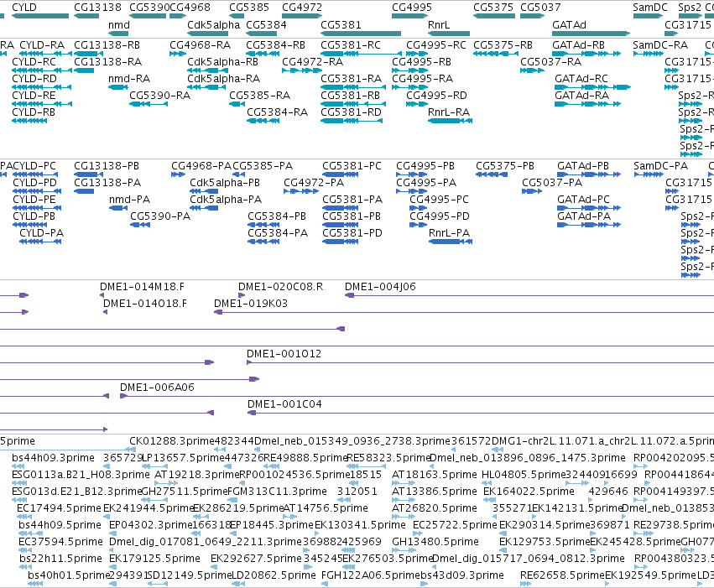Select the CYLD gene feature bar
The height and width of the screenshot is (588, 714).
pos(40,16)
